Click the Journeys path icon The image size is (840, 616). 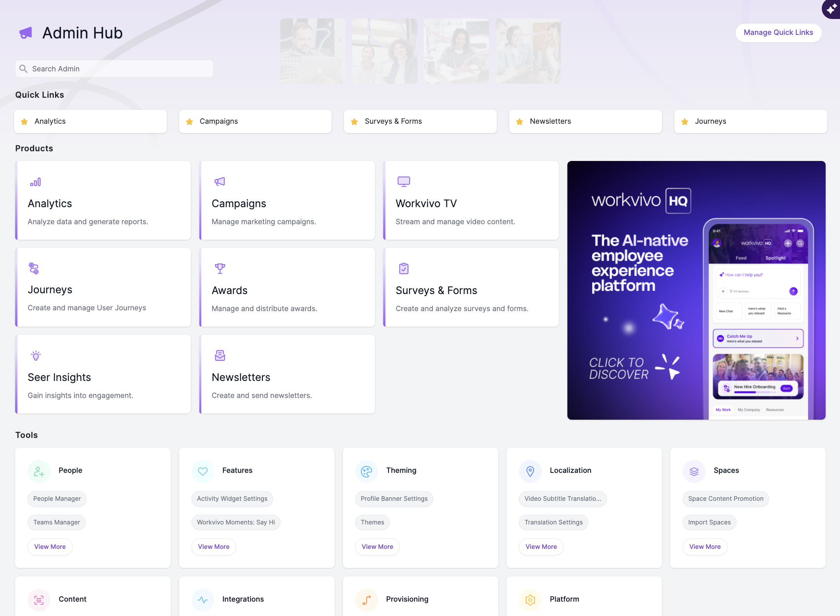(x=34, y=268)
